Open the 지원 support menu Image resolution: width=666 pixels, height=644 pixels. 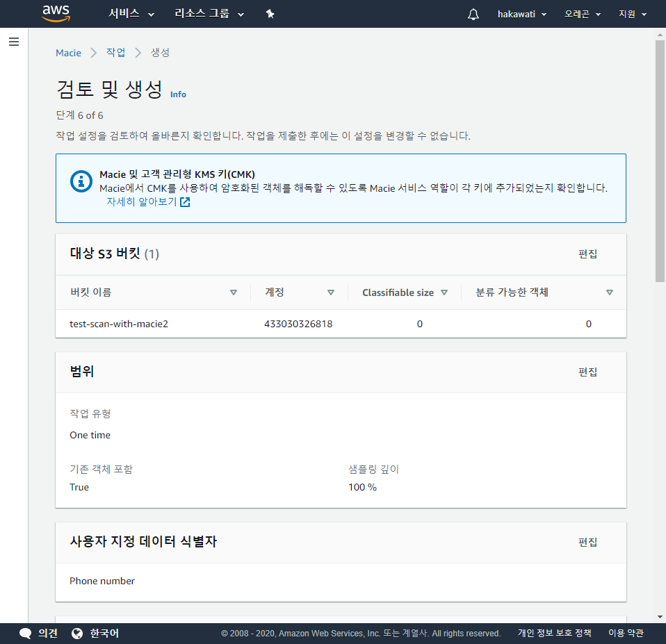pyautogui.click(x=633, y=14)
